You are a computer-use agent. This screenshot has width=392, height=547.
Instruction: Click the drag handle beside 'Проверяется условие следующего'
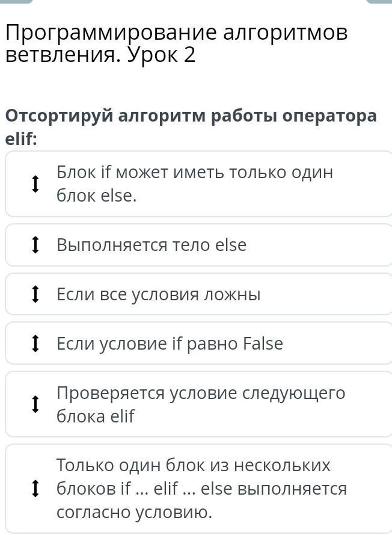click(x=35, y=404)
